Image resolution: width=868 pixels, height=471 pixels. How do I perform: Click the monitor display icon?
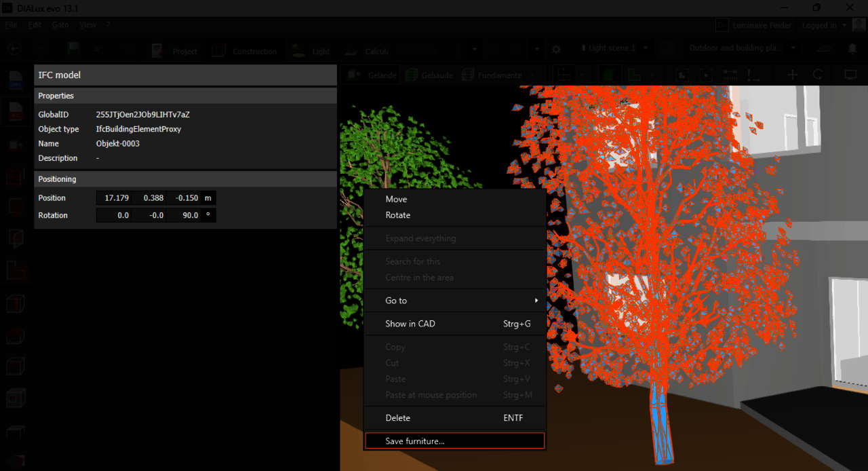[x=850, y=75]
